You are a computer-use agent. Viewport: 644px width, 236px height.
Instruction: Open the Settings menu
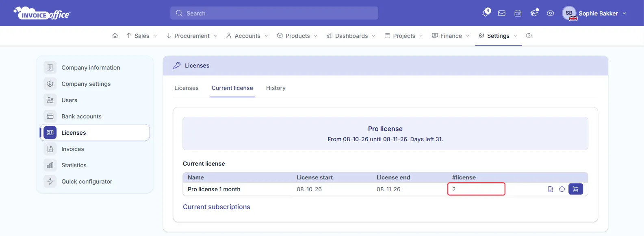point(498,36)
